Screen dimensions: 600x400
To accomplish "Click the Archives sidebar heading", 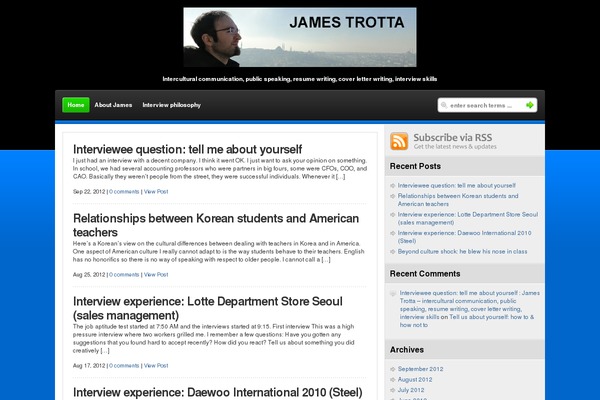I will click(x=406, y=349).
